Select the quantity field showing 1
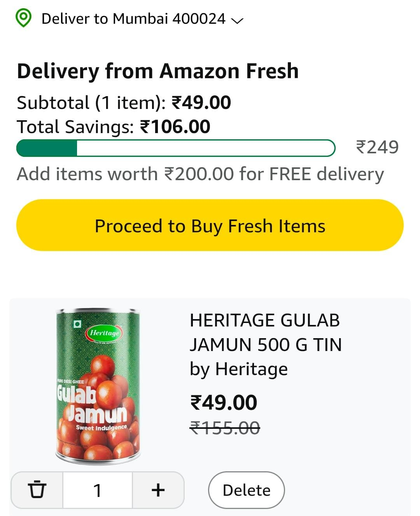The image size is (420, 516). coord(97,490)
